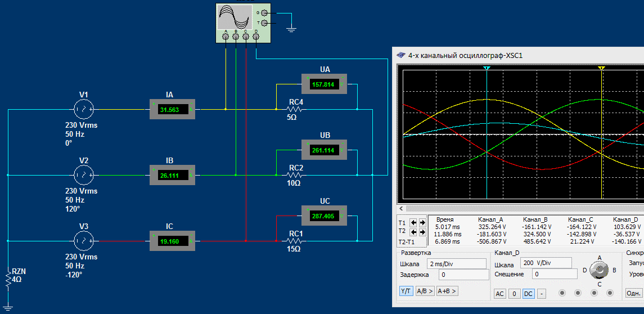The height and width of the screenshot is (314, 644).
Task: Select the V3 AC voltage source
Action: click(x=84, y=241)
